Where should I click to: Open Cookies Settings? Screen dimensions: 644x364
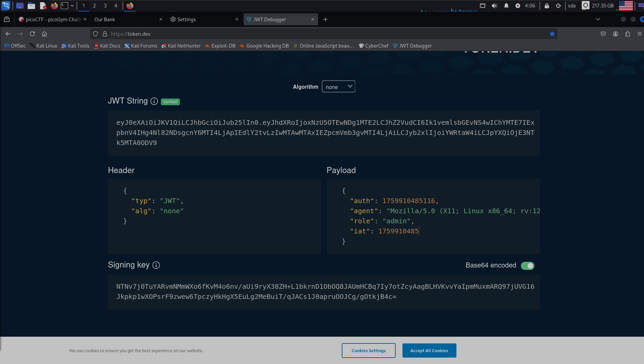click(368, 351)
